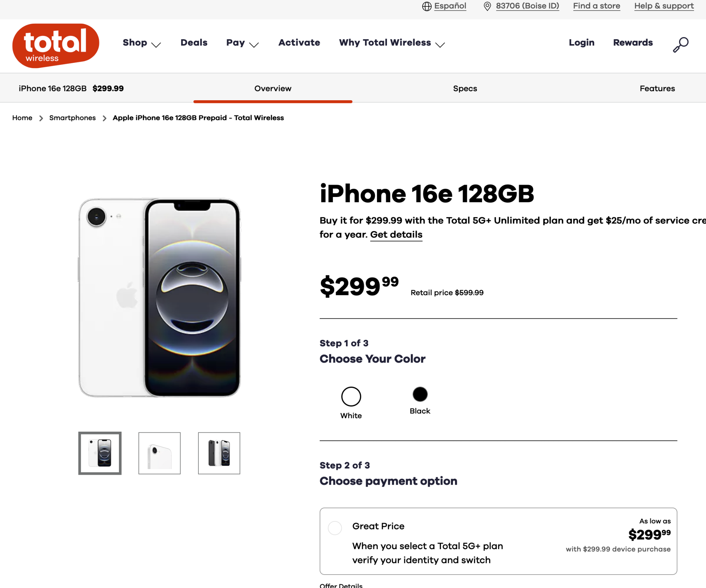Screen dimensions: 706x588
Task: Open the search magnifier icon
Action: [681, 44]
